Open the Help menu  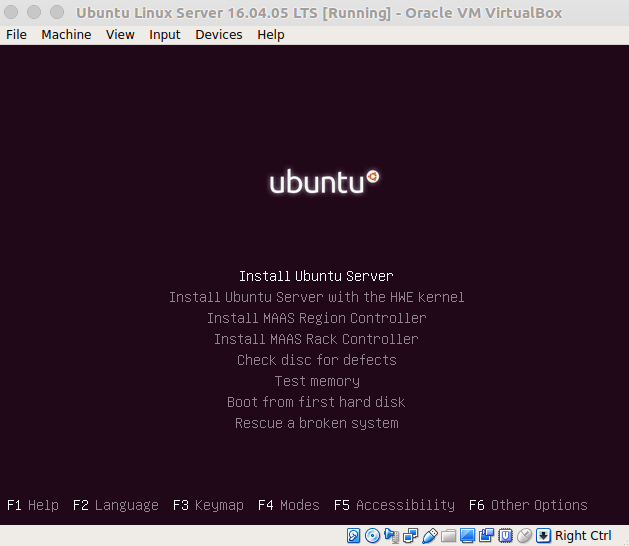(x=271, y=35)
